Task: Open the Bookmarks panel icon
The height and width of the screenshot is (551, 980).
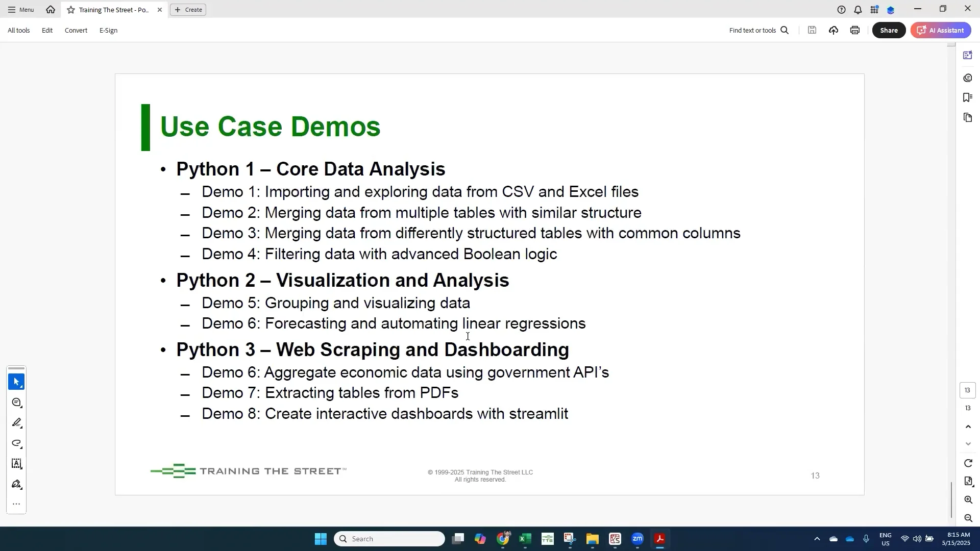Action: 968,97
